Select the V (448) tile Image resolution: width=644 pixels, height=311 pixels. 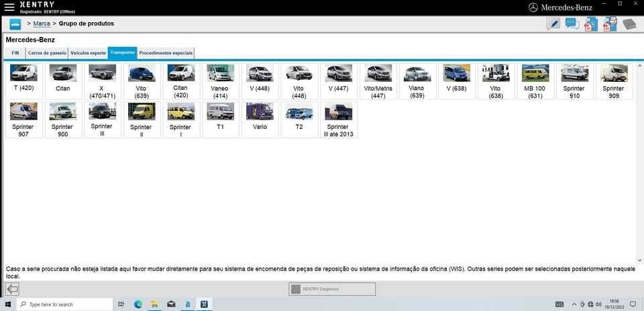(260, 81)
